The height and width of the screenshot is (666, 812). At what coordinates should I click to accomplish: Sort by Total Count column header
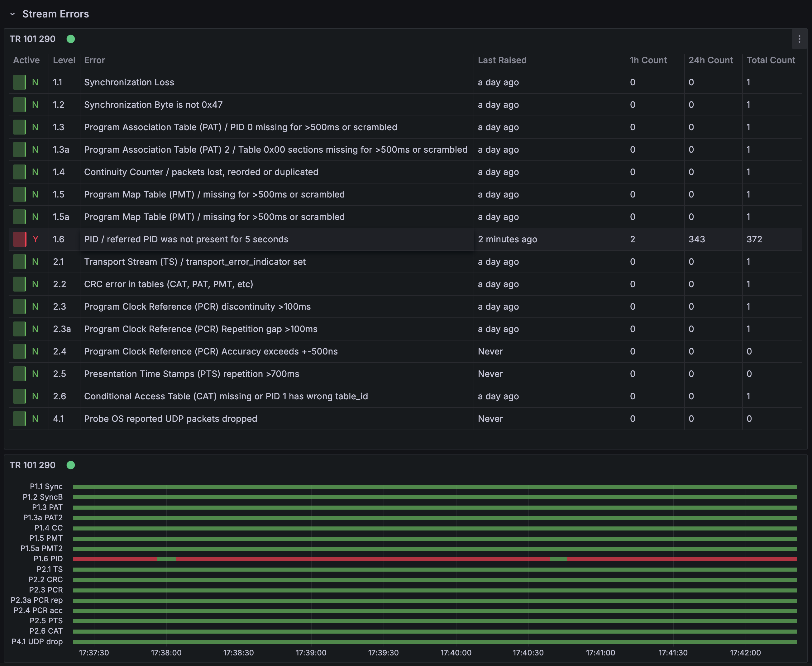point(771,60)
